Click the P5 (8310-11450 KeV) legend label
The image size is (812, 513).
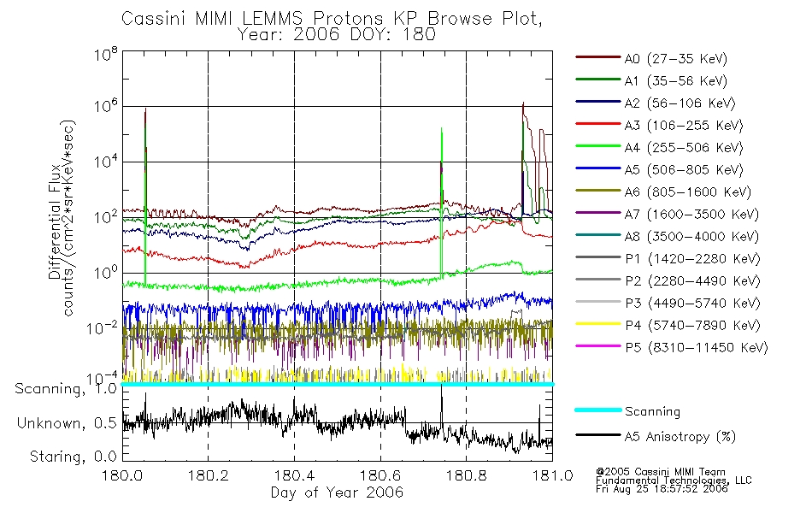pos(697,348)
